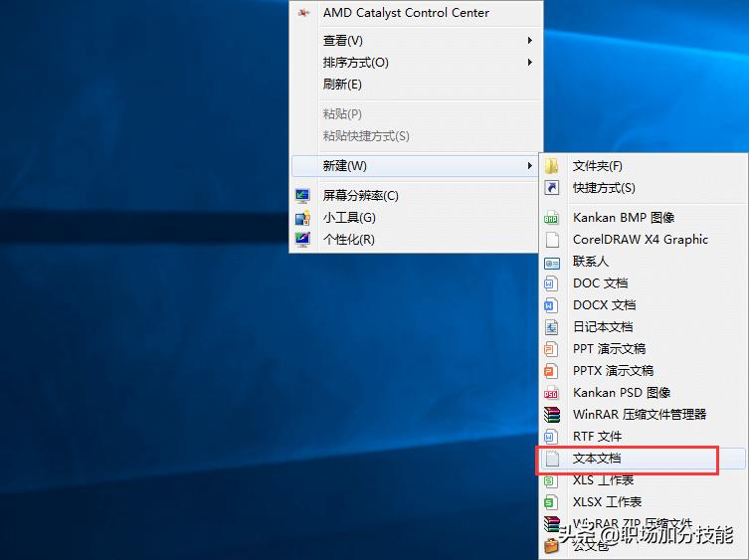Select 粘贴快捷方式(S) entry
Viewport: 749px width, 560px height.
[x=416, y=136]
